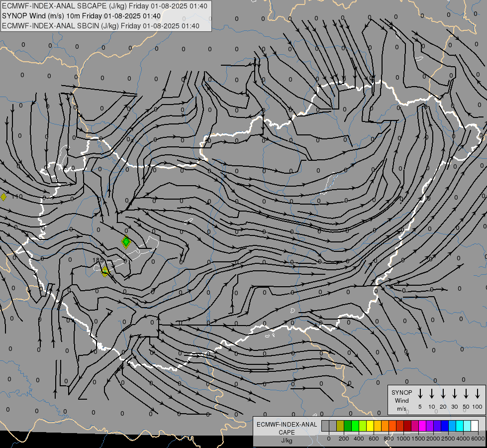Select the olive diamond marker beside value 185
Image resolution: width=487 pixels, height=448 pixels.
point(105,271)
